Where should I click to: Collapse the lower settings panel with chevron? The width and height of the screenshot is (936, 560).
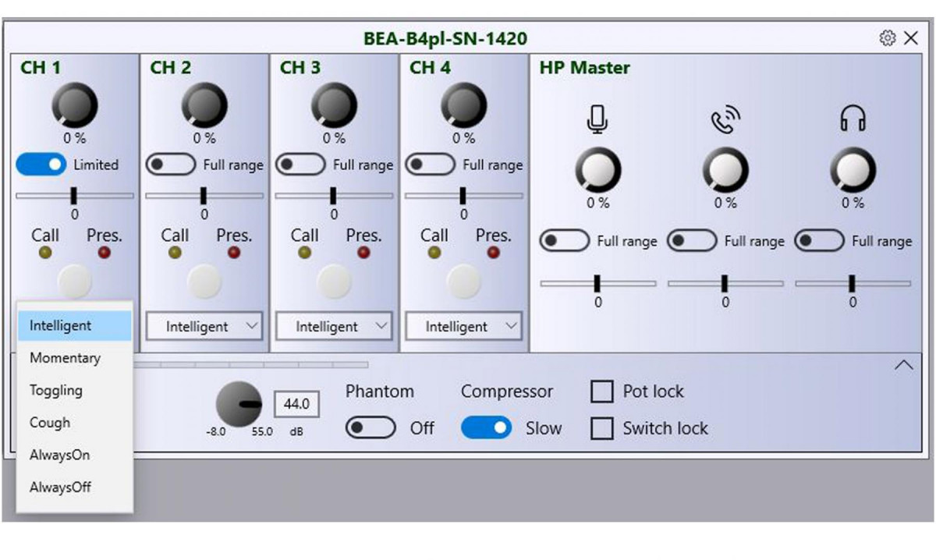pyautogui.click(x=903, y=365)
